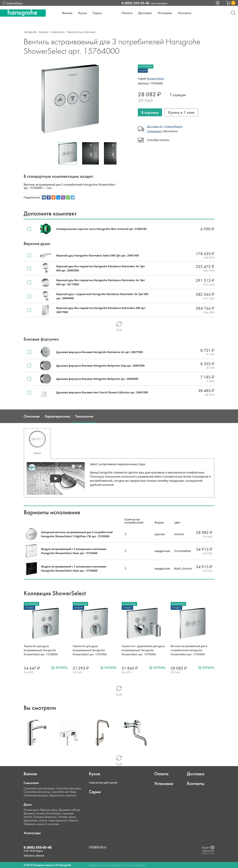Check Rainmaker Air 28404000 checkbox
This screenshot has width=238, height=868.
[x=29, y=296]
